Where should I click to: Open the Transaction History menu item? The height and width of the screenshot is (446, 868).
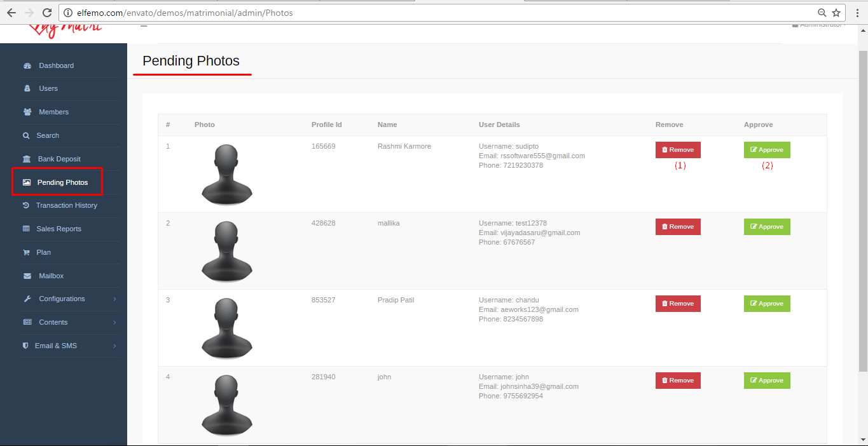(67, 205)
